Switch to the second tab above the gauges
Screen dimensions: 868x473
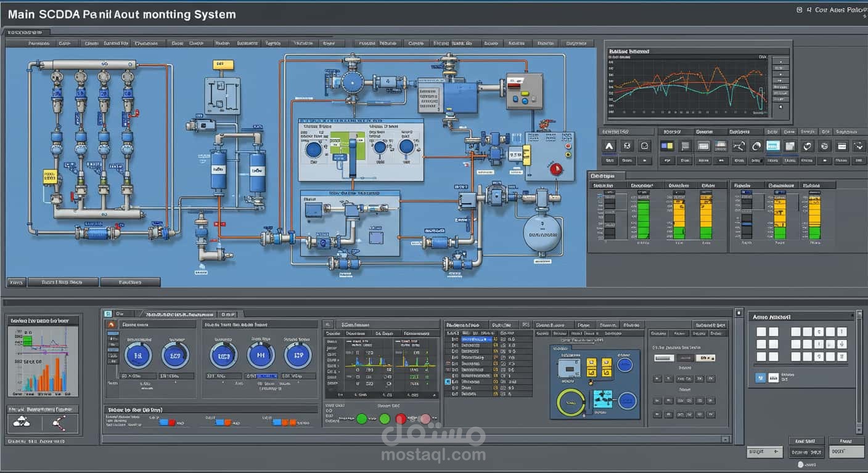[179, 313]
